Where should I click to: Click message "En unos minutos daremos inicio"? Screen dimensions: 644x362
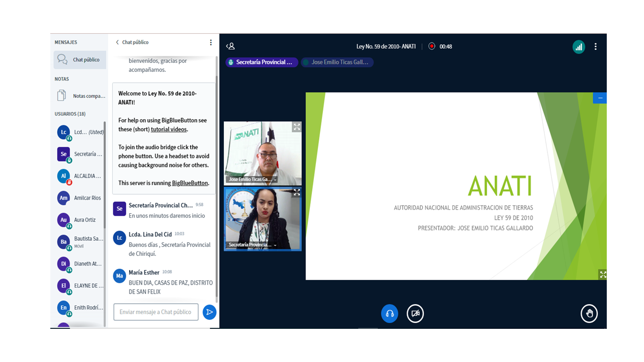click(167, 216)
